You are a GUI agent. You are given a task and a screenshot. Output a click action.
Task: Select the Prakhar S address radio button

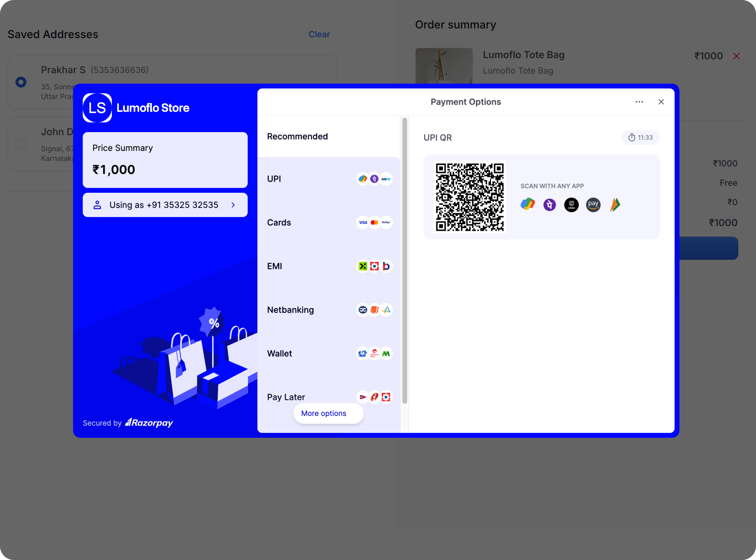(x=21, y=82)
